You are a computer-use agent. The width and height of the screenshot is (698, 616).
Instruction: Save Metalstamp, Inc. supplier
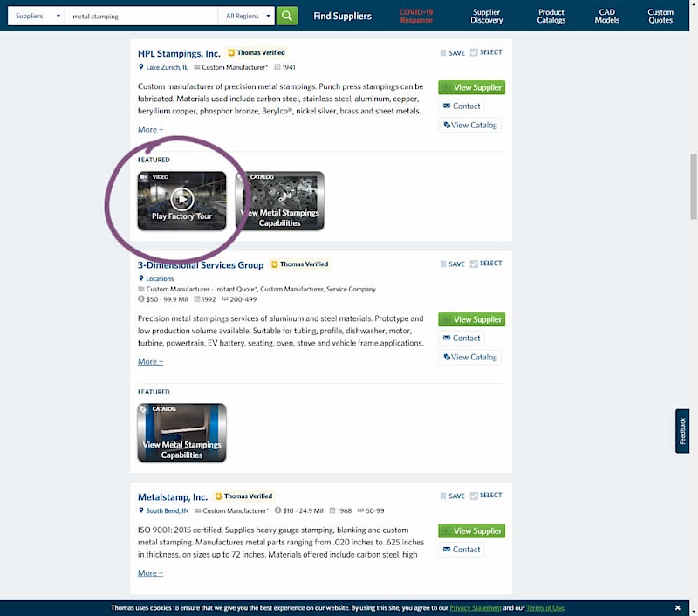point(452,496)
